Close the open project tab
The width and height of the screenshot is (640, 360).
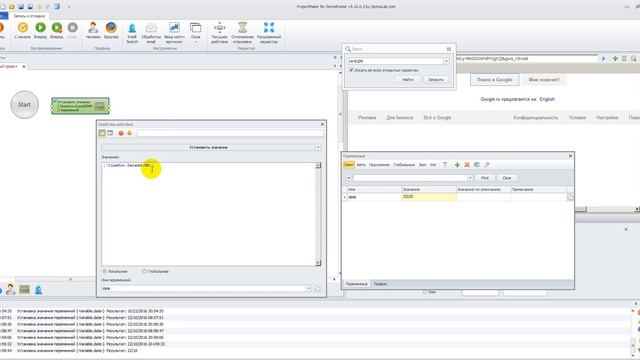coord(24,66)
